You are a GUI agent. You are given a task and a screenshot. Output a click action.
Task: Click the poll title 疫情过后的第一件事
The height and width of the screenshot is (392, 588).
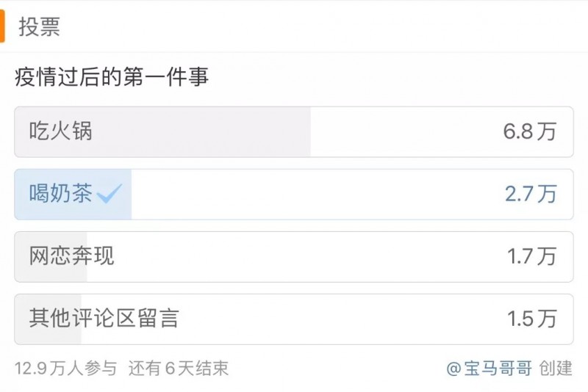coord(112,76)
